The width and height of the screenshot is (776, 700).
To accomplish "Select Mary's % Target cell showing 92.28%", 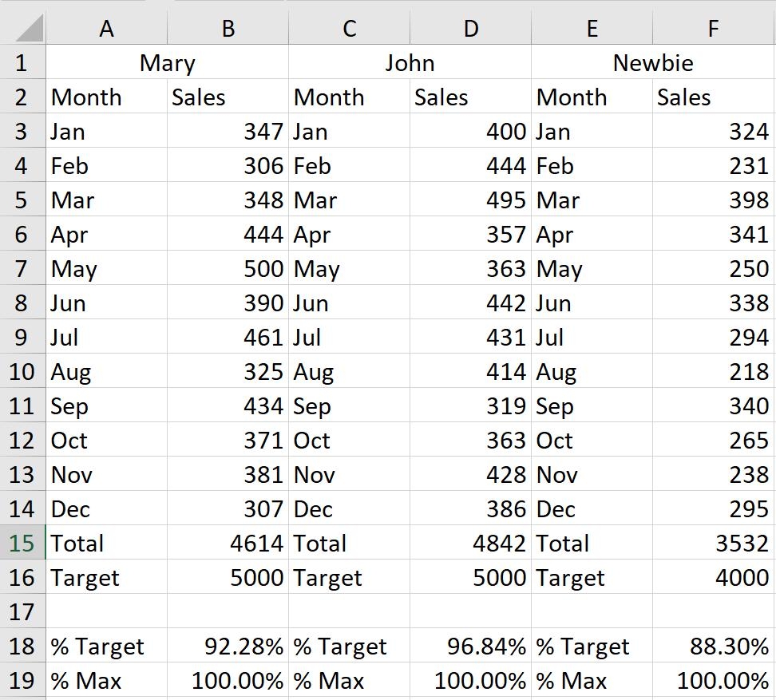I will (x=228, y=647).
